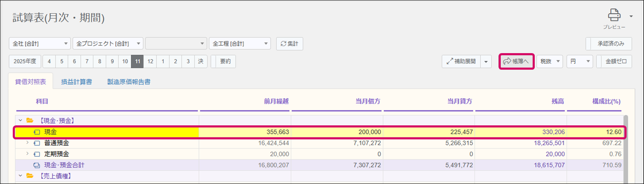Expand the 普通預金 row

tap(28, 143)
